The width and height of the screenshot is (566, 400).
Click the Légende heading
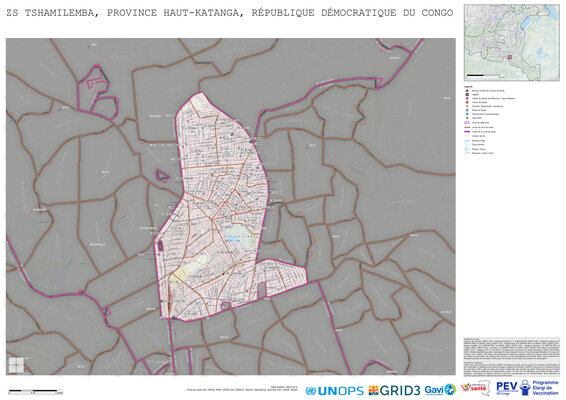click(x=468, y=87)
